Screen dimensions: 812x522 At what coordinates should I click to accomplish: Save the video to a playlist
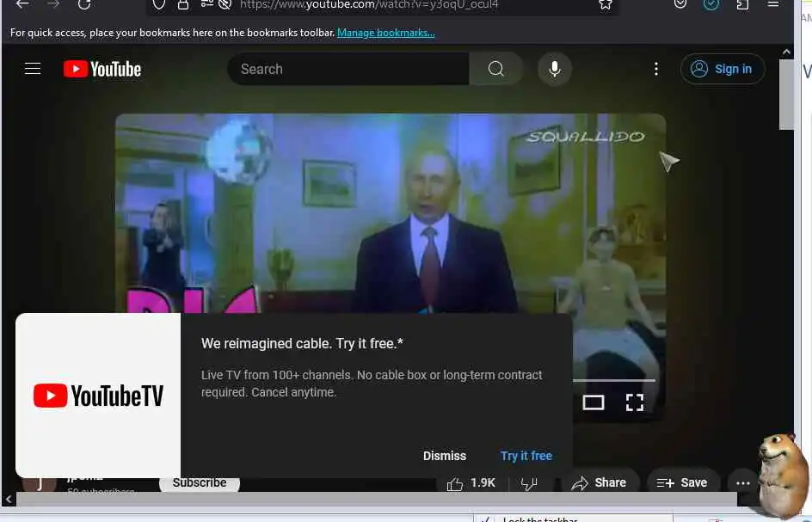pos(682,482)
